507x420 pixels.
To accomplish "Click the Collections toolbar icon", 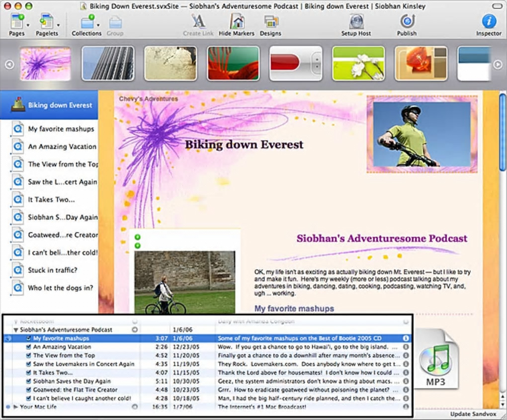I will 86,25.
